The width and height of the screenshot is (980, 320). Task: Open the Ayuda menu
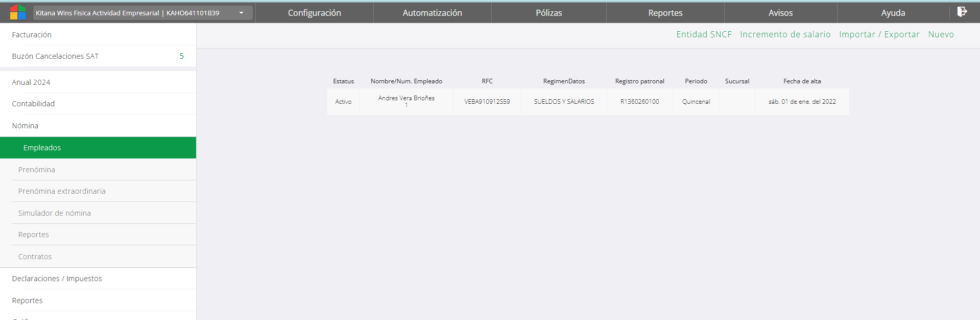coord(893,13)
